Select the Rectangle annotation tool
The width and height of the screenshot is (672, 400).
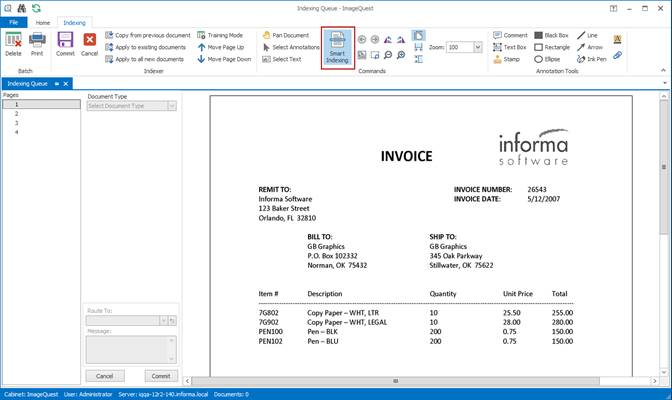[x=552, y=47]
